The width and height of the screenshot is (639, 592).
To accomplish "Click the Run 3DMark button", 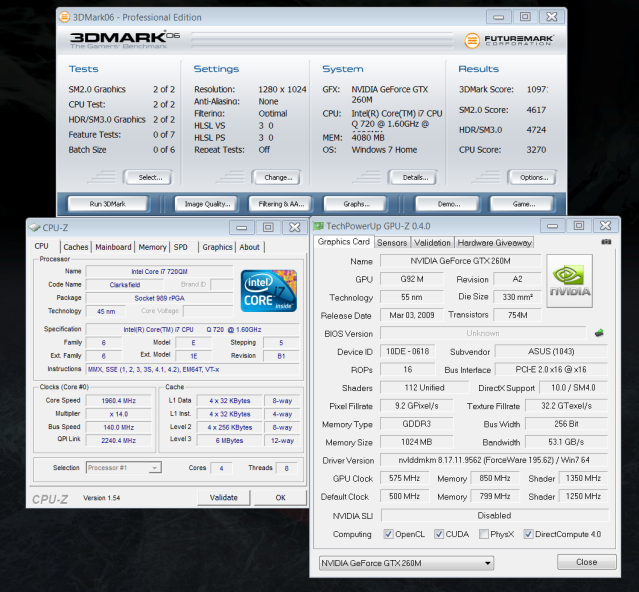I will pyautogui.click(x=108, y=204).
